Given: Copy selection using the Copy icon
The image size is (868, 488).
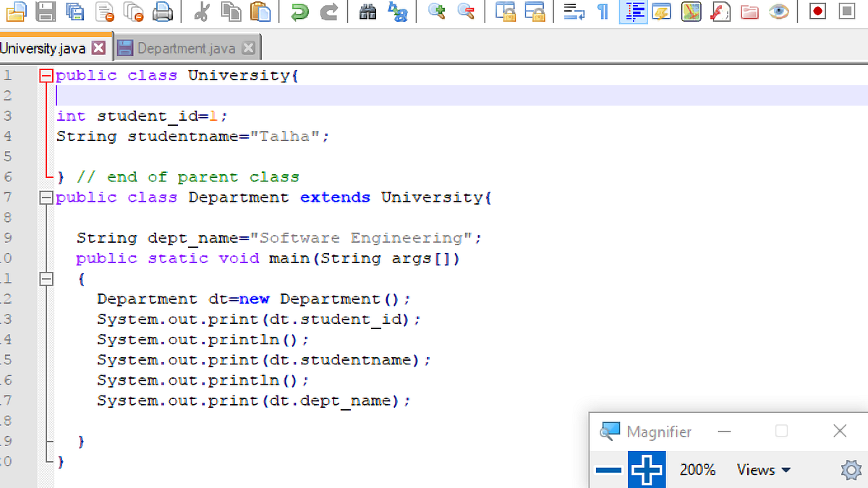Looking at the screenshot, I should [x=231, y=11].
